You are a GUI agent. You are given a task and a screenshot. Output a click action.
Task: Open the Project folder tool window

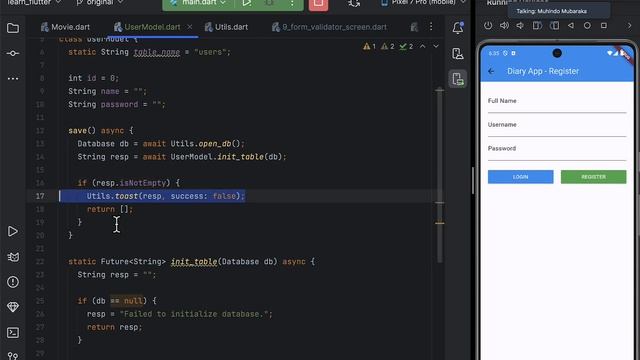pyautogui.click(x=13, y=28)
